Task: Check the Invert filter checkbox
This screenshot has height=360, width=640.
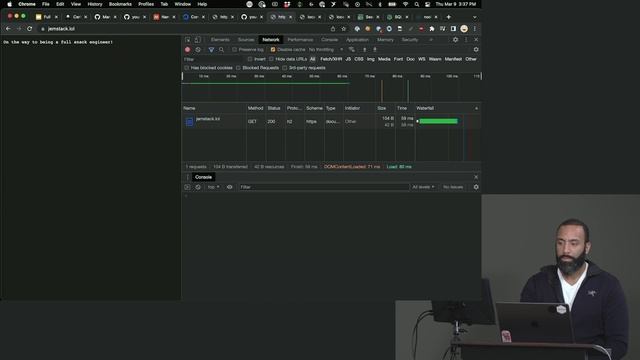Action: coord(250,59)
